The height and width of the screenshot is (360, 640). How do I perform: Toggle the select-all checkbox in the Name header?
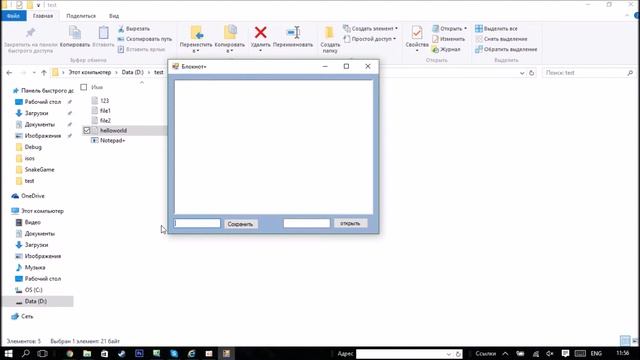coord(84,87)
